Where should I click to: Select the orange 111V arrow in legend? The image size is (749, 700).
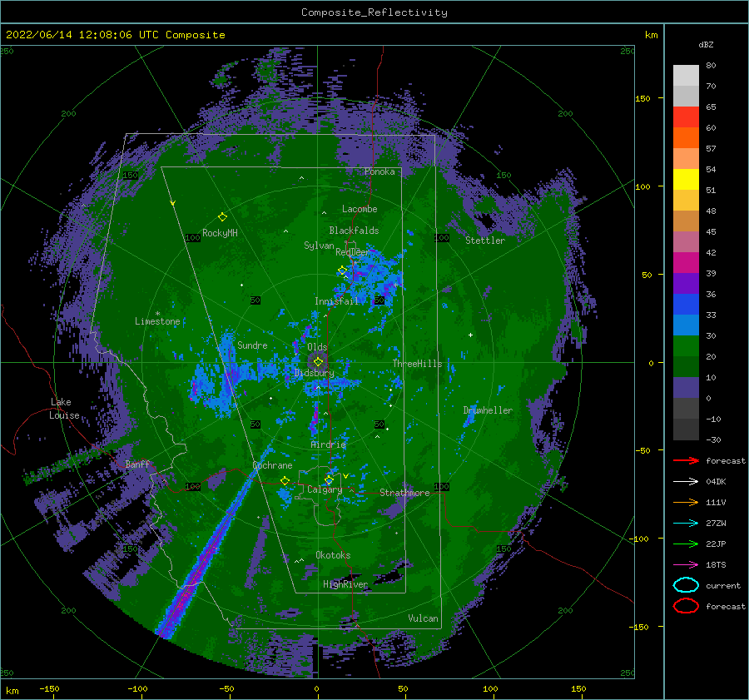pos(686,502)
